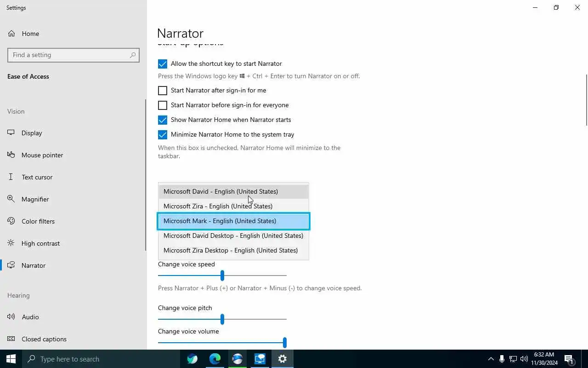Select the highlighted Microsoft Mark voice
Screen dimensions: 588x368
233,221
